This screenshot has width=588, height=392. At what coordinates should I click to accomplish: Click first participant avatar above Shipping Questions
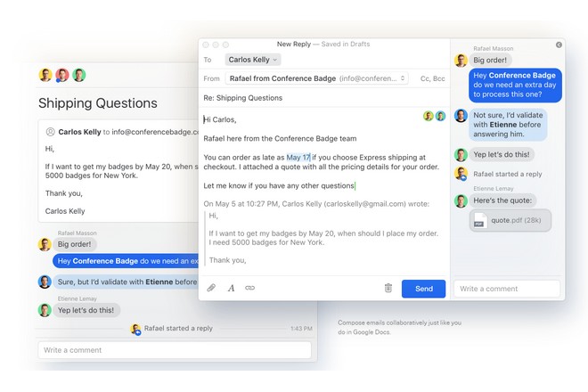pos(45,75)
